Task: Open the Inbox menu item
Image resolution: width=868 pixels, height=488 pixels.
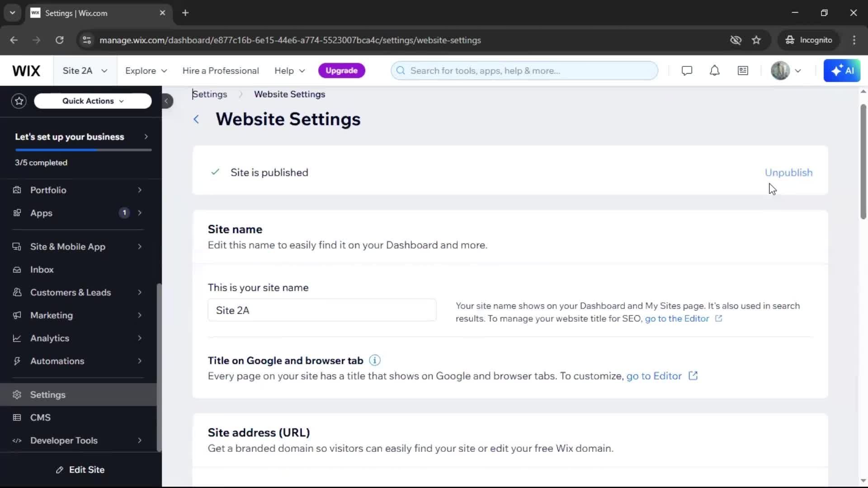Action: pyautogui.click(x=78, y=270)
